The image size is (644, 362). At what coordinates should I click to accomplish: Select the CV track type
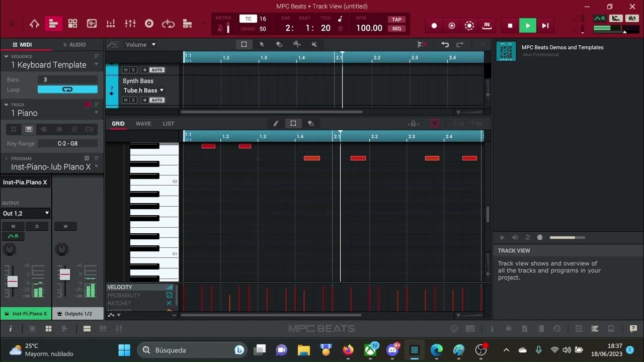[90, 129]
